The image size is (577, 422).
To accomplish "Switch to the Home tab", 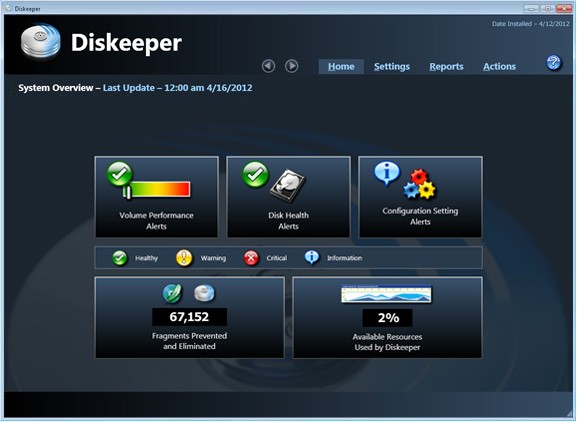I will tap(341, 67).
